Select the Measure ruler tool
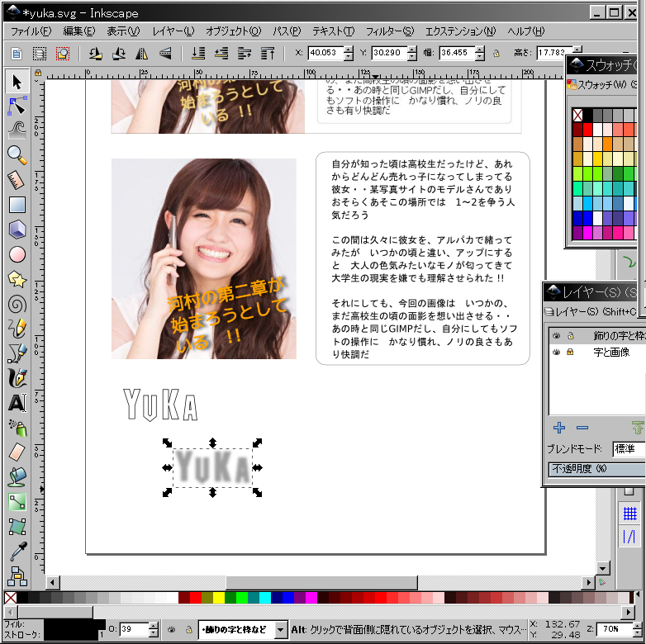This screenshot has height=644, width=646. 17,180
